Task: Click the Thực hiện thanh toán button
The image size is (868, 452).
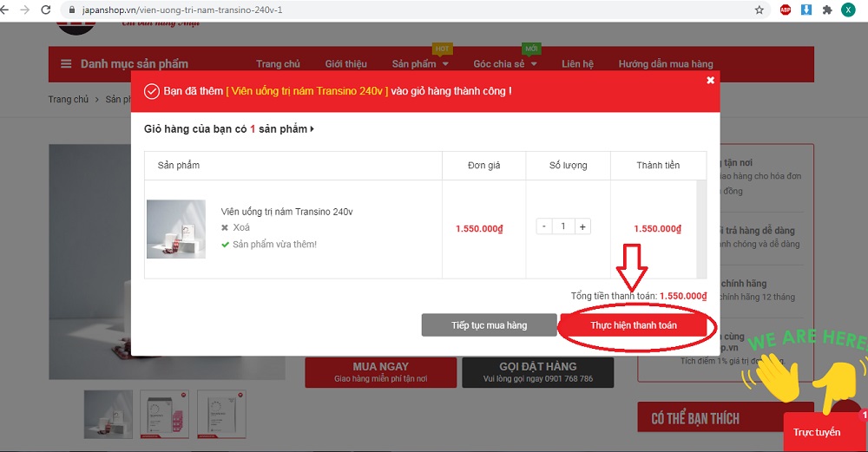Action: coord(634,325)
